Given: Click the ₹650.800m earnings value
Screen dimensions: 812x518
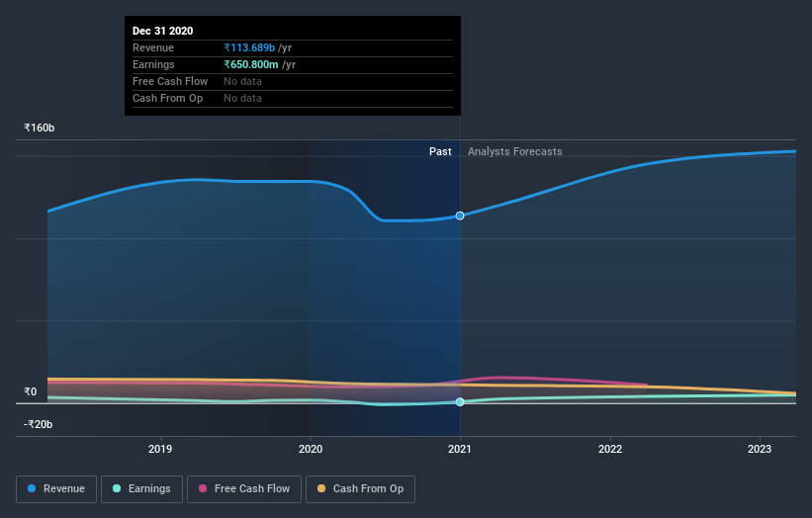Looking at the screenshot, I should click(250, 64).
